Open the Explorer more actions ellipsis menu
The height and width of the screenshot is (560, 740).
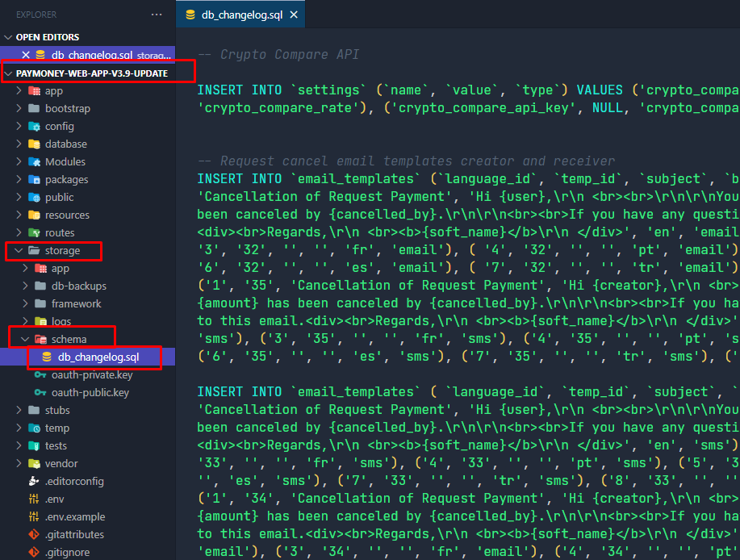(x=157, y=15)
